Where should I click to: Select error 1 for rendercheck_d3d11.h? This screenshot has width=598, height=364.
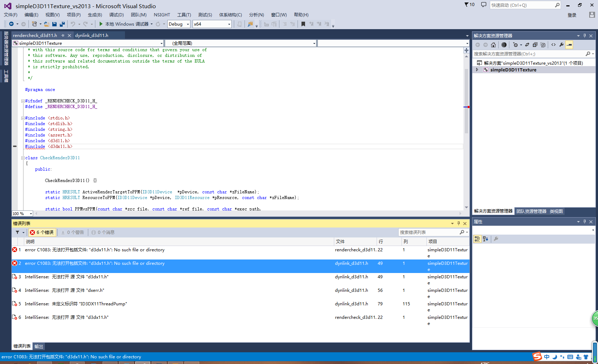(241, 253)
